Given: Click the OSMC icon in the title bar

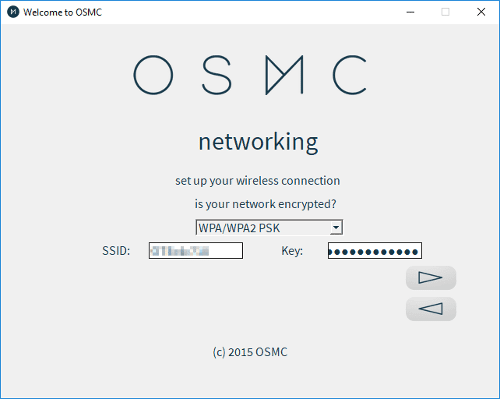Looking at the screenshot, I should click(13, 12).
